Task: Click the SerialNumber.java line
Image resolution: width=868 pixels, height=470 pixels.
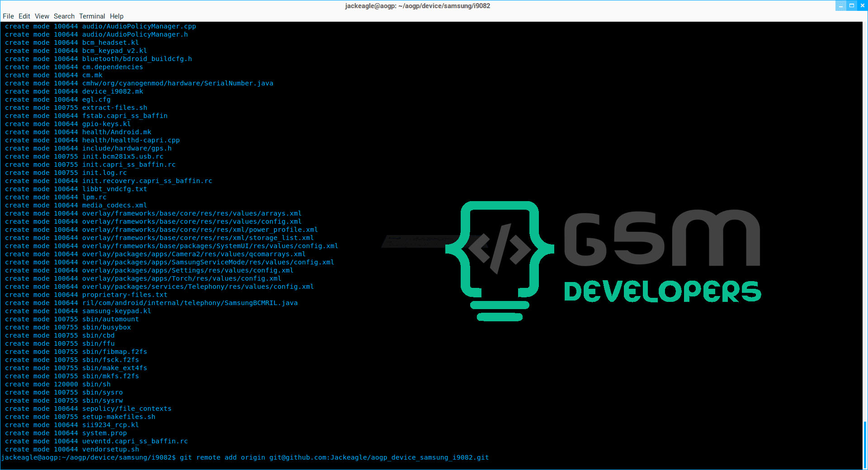Action: (x=139, y=84)
